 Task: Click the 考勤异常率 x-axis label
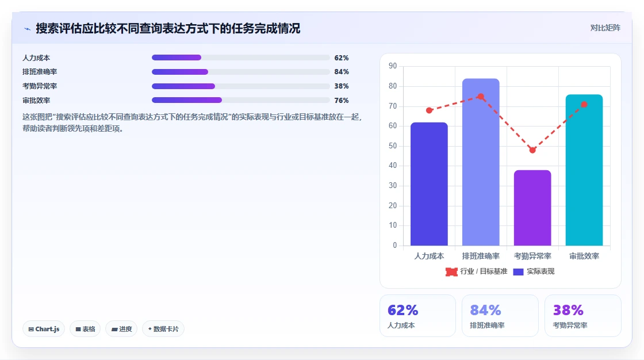tap(532, 256)
